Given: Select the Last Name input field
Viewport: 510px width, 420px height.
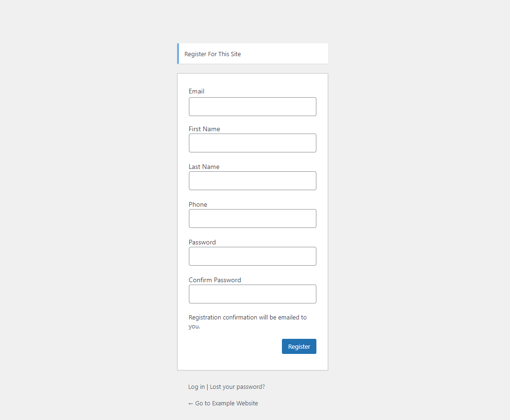Looking at the screenshot, I should click(x=252, y=181).
